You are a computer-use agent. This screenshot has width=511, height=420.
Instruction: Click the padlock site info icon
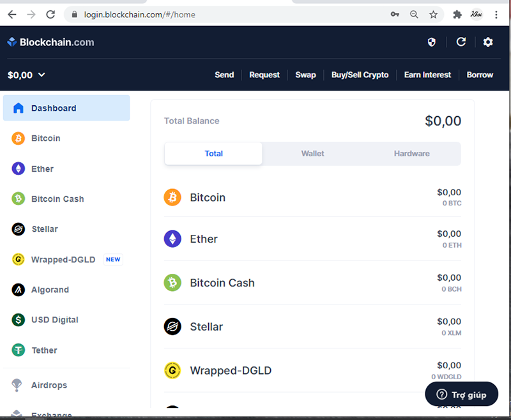pos(75,15)
